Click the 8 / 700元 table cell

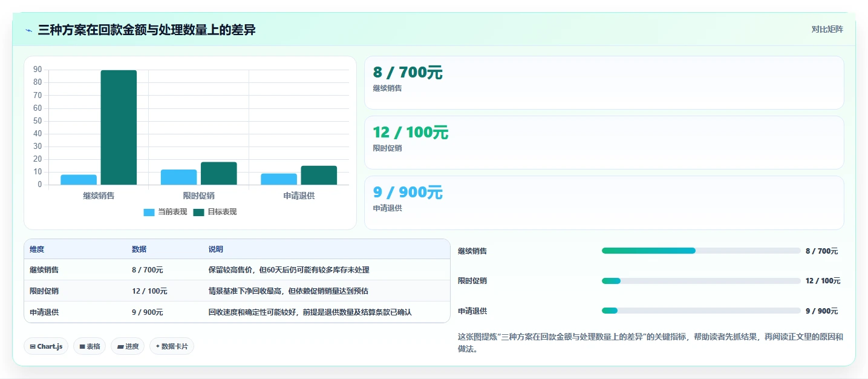(147, 270)
